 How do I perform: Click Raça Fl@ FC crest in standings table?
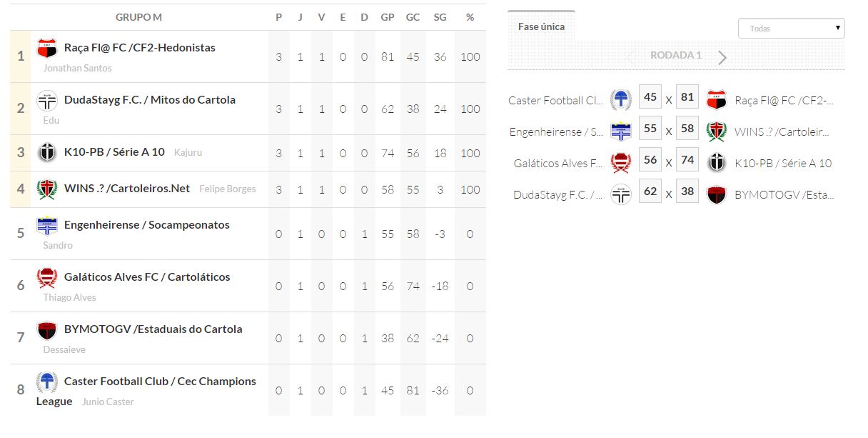pos(47,49)
